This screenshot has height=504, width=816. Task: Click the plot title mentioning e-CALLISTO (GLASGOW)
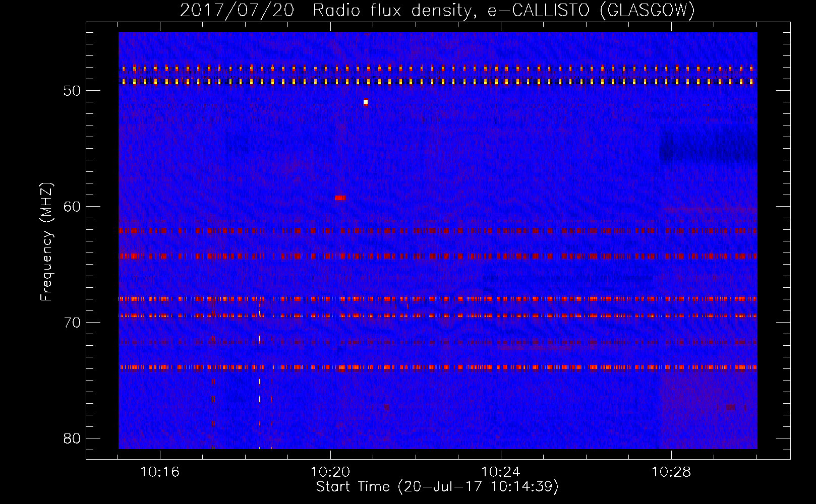click(437, 10)
